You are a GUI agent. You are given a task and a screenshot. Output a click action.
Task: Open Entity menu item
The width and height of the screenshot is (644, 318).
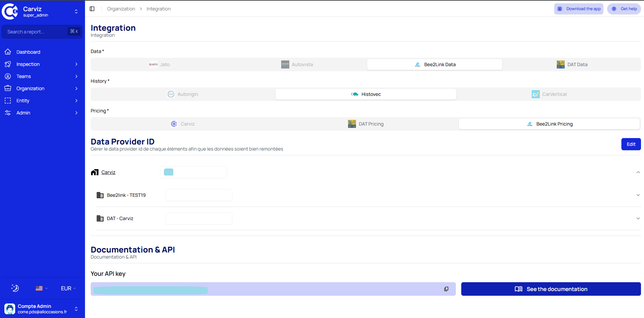tap(42, 101)
